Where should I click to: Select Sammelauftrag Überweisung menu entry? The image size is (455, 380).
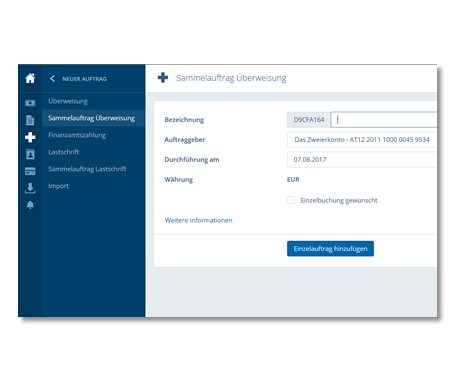[93, 118]
